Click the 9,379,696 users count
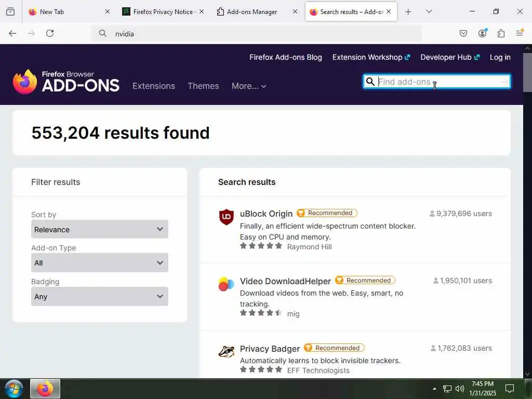532x399 pixels. [461, 214]
